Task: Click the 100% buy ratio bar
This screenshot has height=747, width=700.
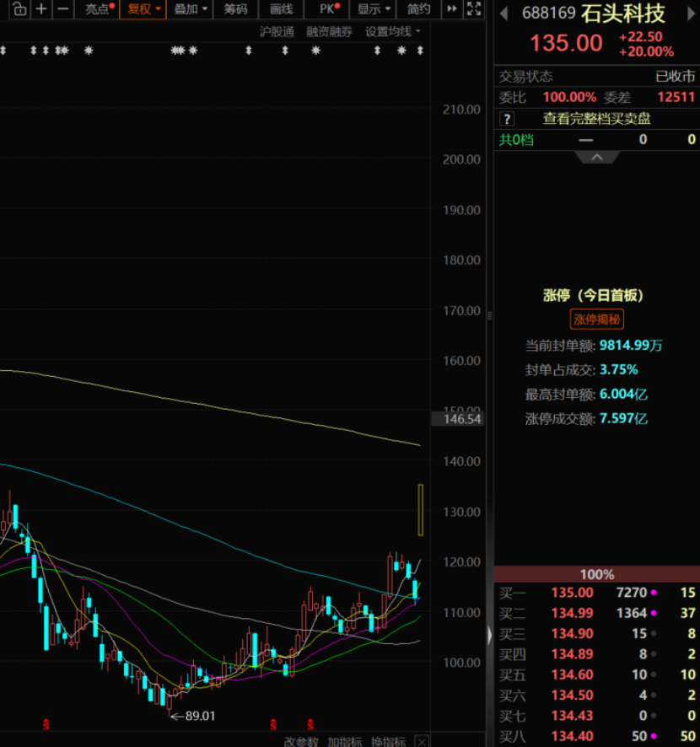Action: coord(596,574)
